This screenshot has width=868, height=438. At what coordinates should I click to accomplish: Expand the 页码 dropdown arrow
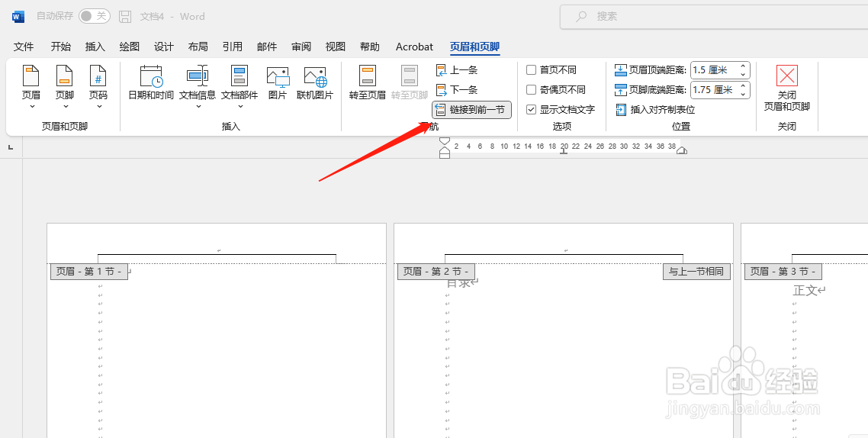99,107
